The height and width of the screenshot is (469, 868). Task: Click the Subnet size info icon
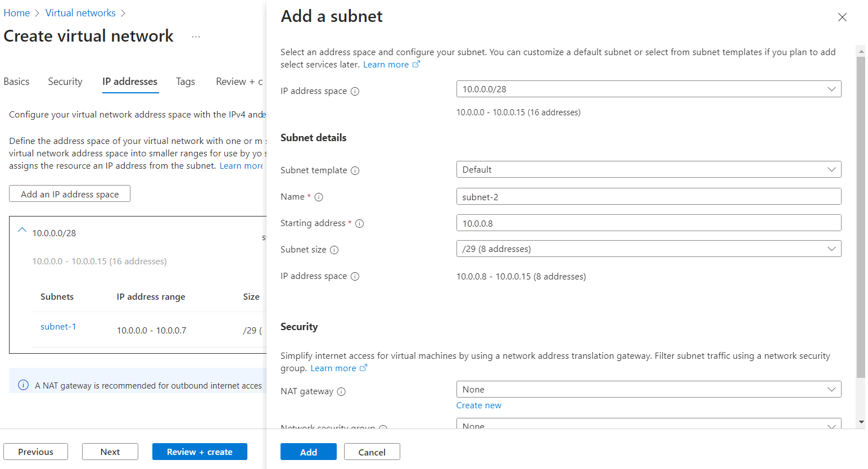335,250
